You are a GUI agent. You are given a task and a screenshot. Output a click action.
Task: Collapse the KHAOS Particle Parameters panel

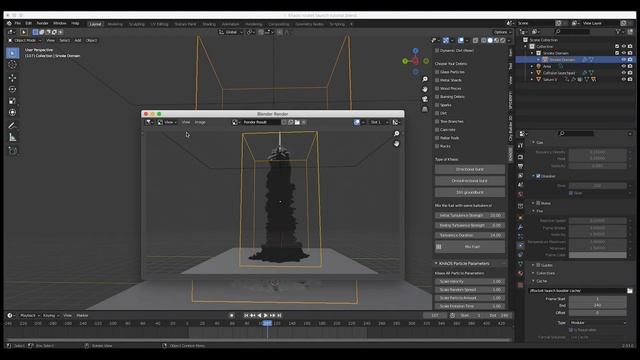click(436, 263)
